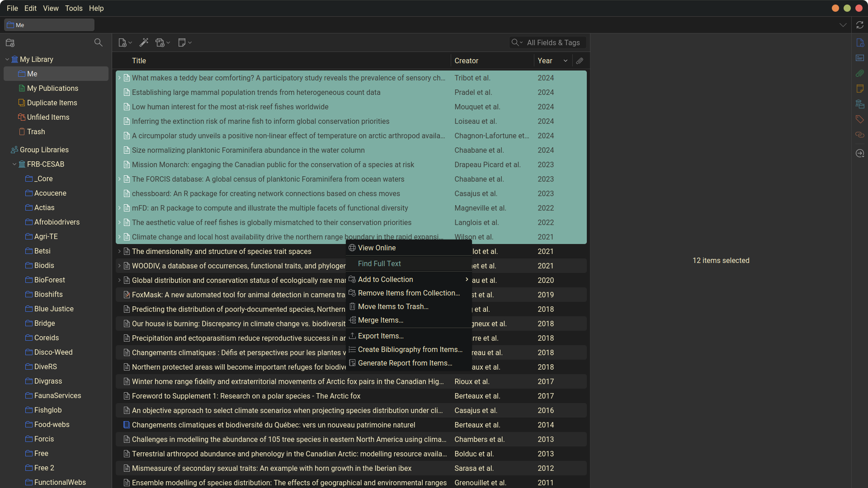
Task: Open the Related items link icon
Action: click(x=860, y=135)
